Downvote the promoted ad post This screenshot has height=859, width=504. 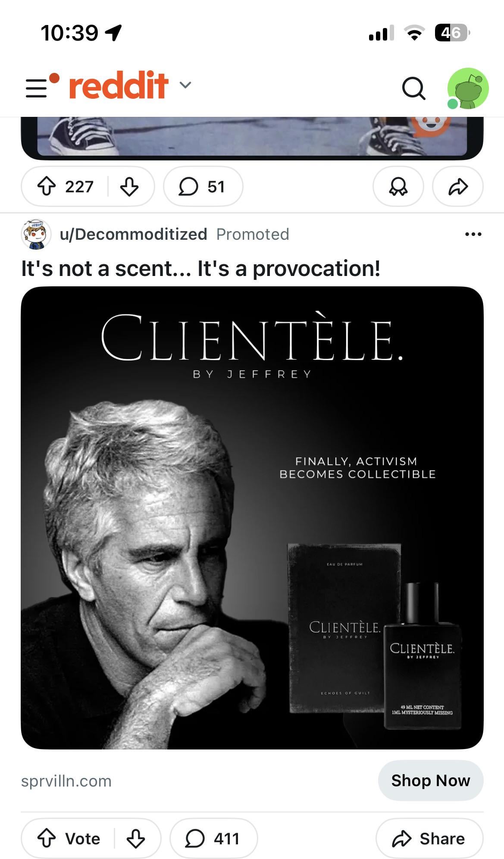pyautogui.click(x=136, y=839)
